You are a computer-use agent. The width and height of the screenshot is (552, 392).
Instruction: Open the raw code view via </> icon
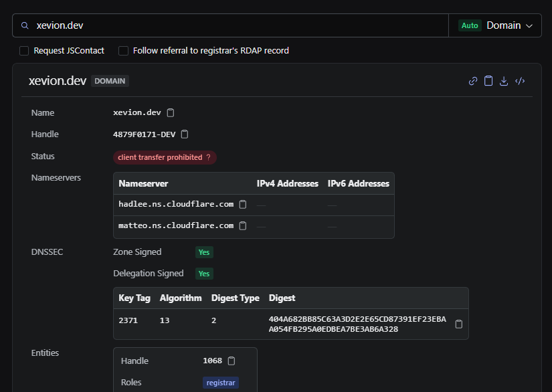520,81
